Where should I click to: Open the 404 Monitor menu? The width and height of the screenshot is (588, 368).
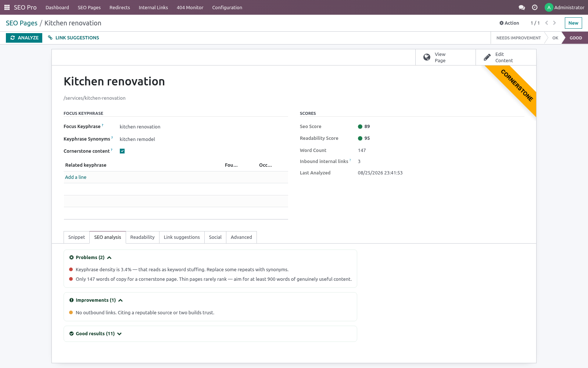coord(190,7)
